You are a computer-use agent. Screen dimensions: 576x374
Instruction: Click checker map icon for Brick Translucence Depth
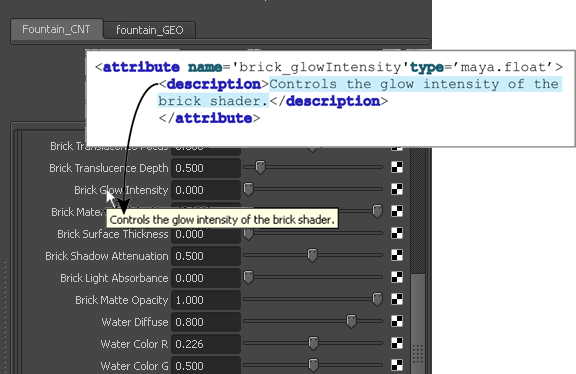pyautogui.click(x=397, y=167)
